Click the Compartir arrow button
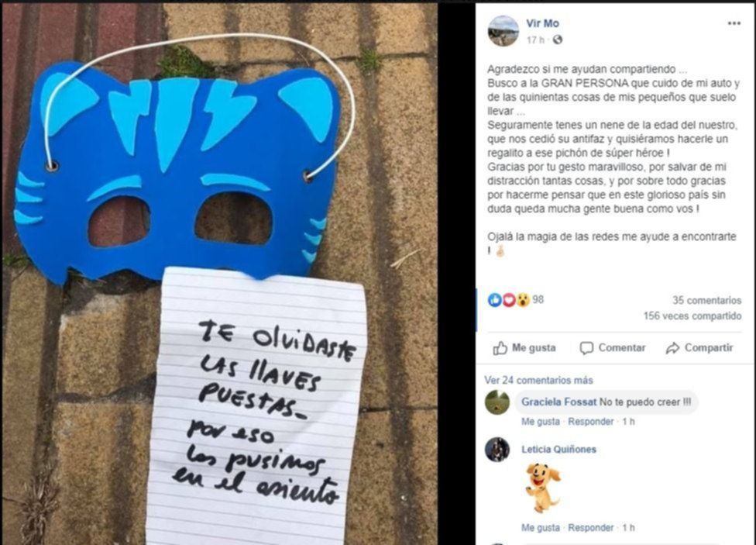The height and width of the screenshot is (545, 756). tap(699, 348)
